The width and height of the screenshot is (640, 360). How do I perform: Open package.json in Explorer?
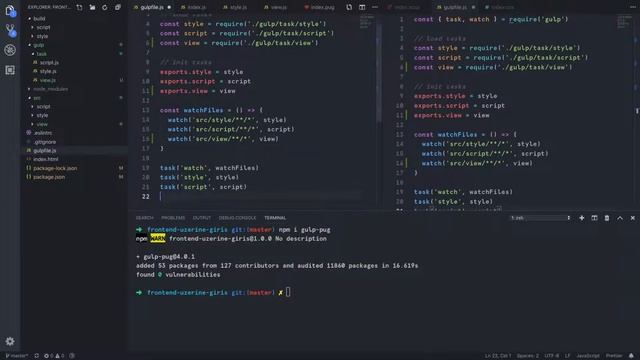pyautogui.click(x=49, y=177)
